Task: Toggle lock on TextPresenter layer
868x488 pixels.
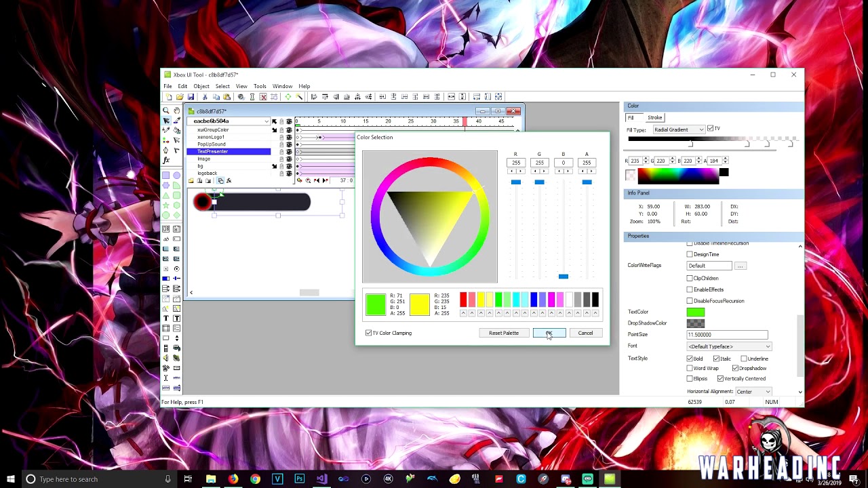Action: point(281,151)
